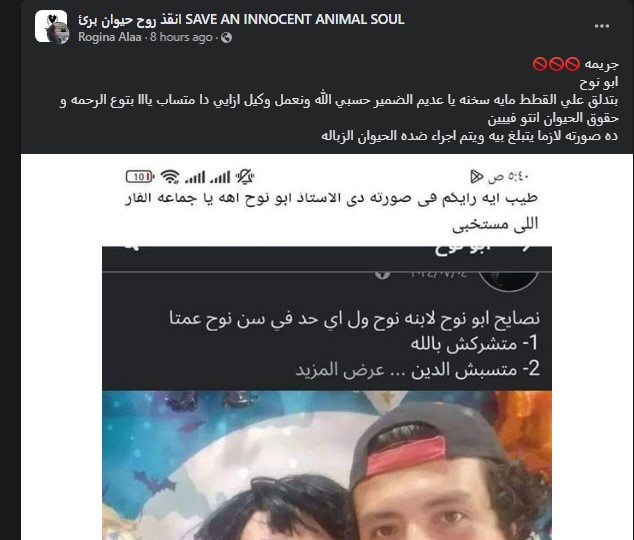This screenshot has width=634, height=540.
Task: Open the 8 hours ago timestamp
Action: coord(181,37)
